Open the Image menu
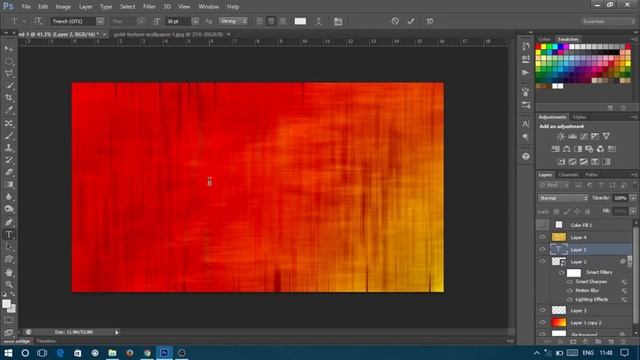The width and height of the screenshot is (640, 360). pyautogui.click(x=63, y=7)
